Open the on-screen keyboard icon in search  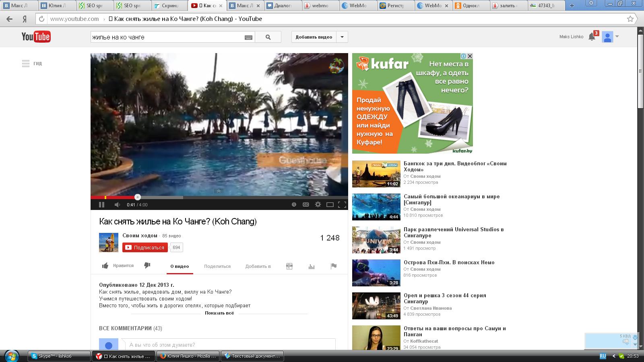[x=248, y=37]
